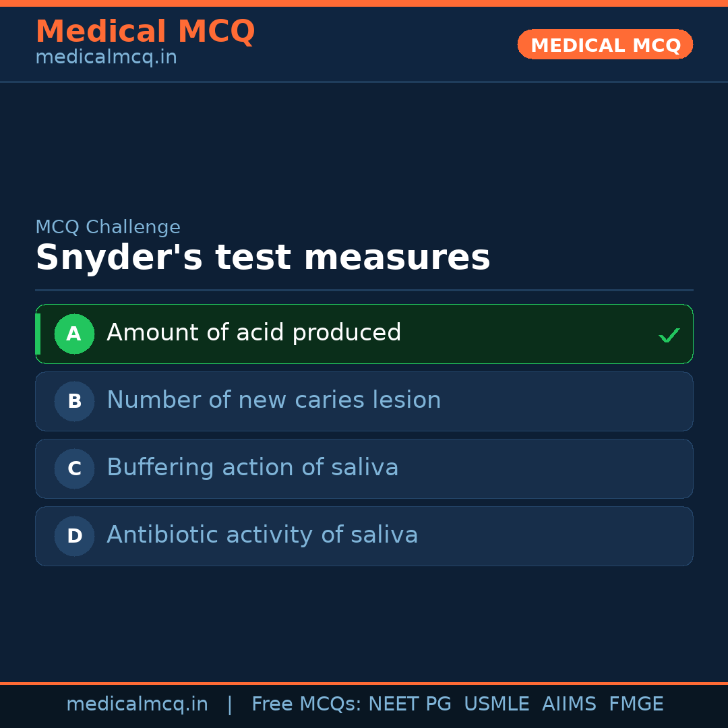Click 'NEET PG' in the footer
The width and height of the screenshot is (728, 728).
point(410,704)
